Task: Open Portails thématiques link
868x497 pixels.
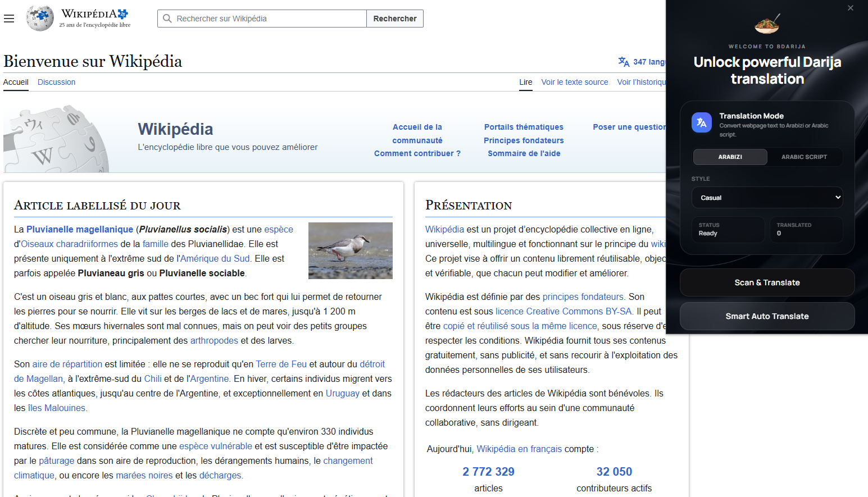Action: tap(524, 127)
